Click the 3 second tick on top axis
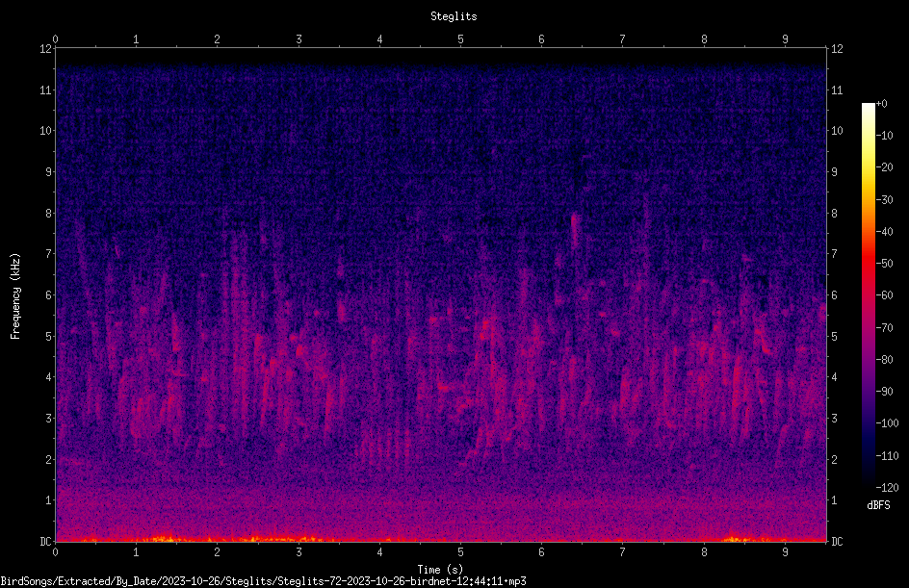 [299, 38]
